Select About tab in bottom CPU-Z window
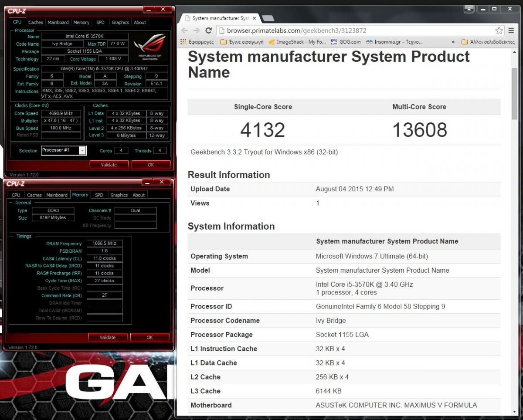This screenshot has height=420, width=523. coord(139,195)
